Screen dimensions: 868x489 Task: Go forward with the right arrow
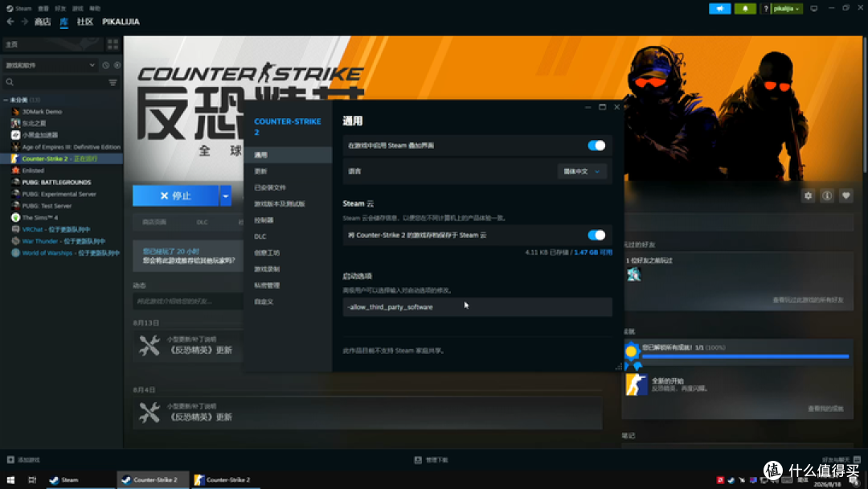pyautogui.click(x=24, y=22)
